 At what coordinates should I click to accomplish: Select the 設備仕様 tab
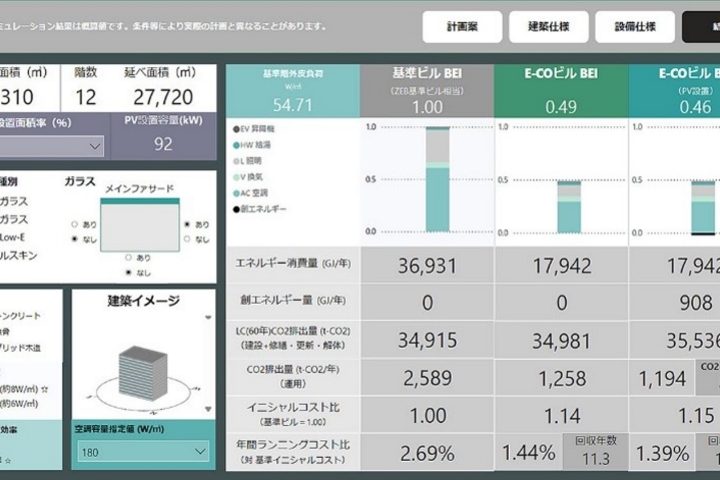(x=635, y=27)
